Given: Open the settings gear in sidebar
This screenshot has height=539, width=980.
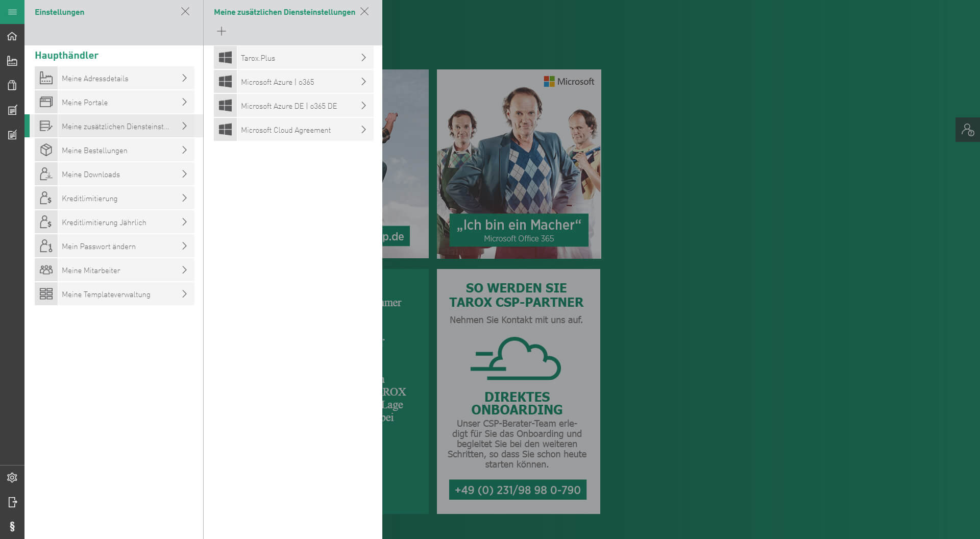Looking at the screenshot, I should coord(12,477).
